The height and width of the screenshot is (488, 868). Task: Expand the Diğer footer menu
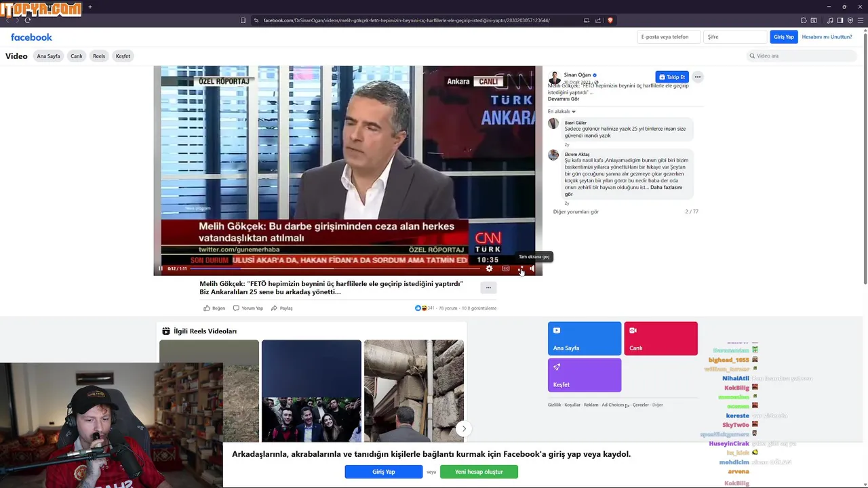click(x=658, y=405)
